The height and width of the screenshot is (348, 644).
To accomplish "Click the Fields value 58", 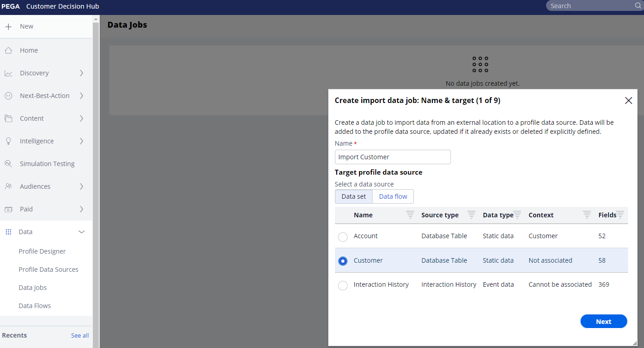I will pyautogui.click(x=602, y=260).
